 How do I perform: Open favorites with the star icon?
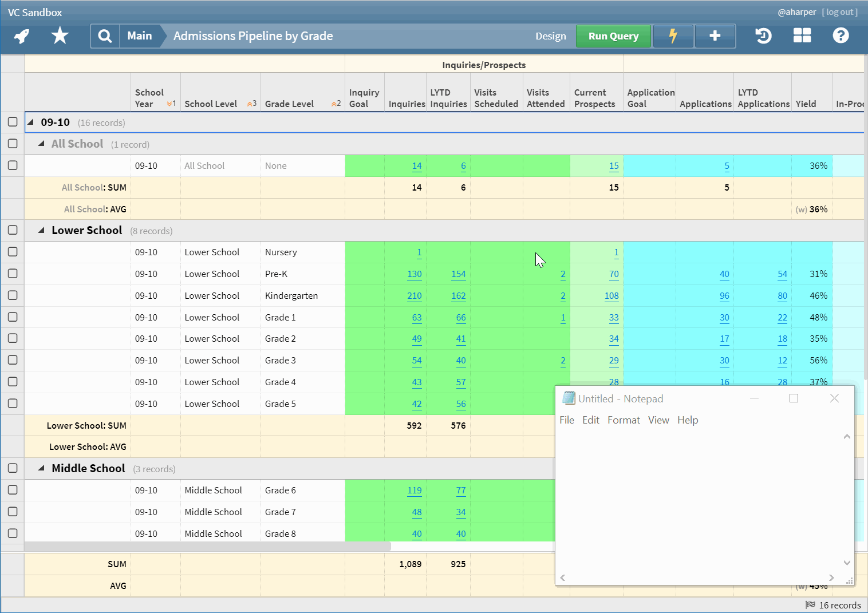click(60, 36)
